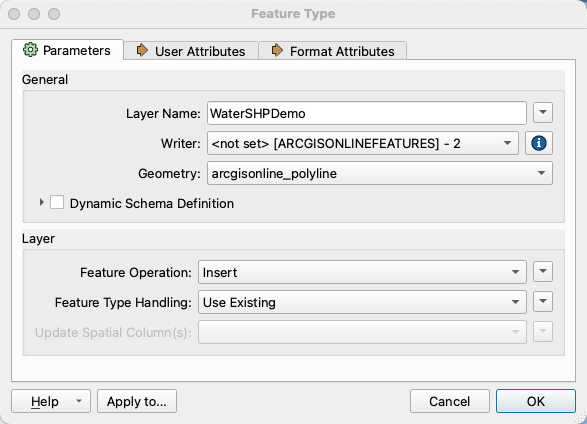The height and width of the screenshot is (424, 587).
Task: Open the Feature Operation Insert dropdown
Action: pyautogui.click(x=362, y=272)
